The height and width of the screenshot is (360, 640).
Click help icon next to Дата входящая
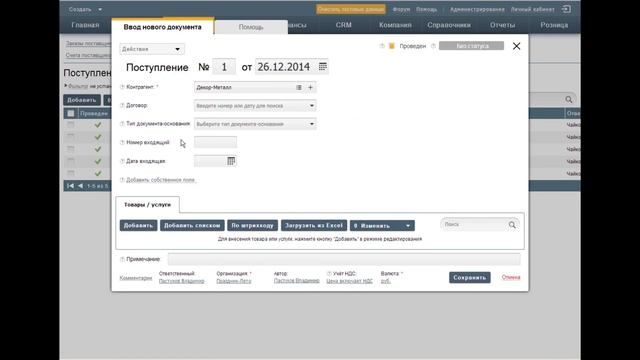[x=122, y=161]
